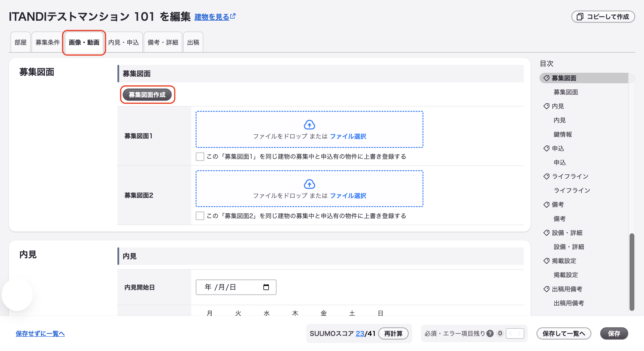The height and width of the screenshot is (351, 644).
Task: Click the round floating widget at bottom-left
Action: (17, 295)
